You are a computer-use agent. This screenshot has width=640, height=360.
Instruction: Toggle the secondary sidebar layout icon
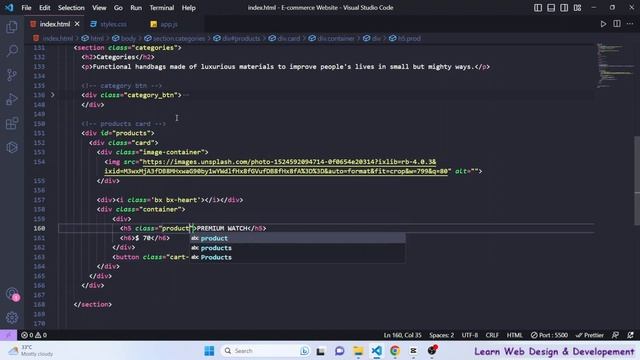(x=564, y=8)
